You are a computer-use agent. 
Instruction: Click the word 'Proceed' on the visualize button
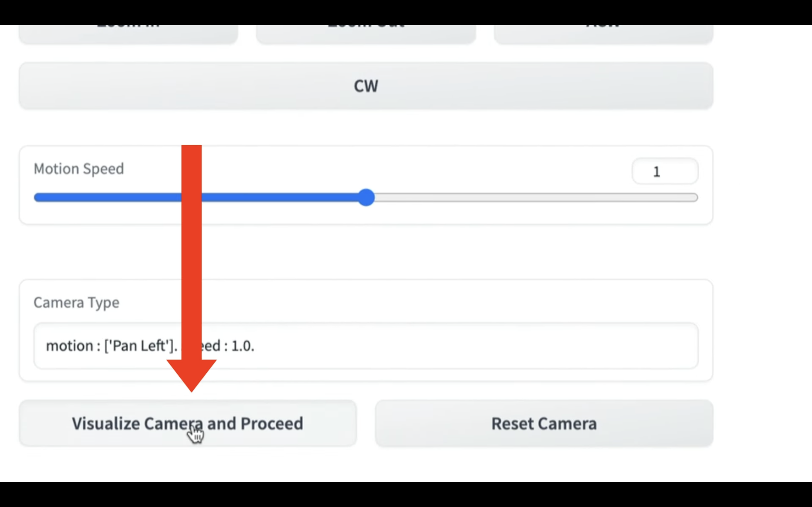point(272,423)
